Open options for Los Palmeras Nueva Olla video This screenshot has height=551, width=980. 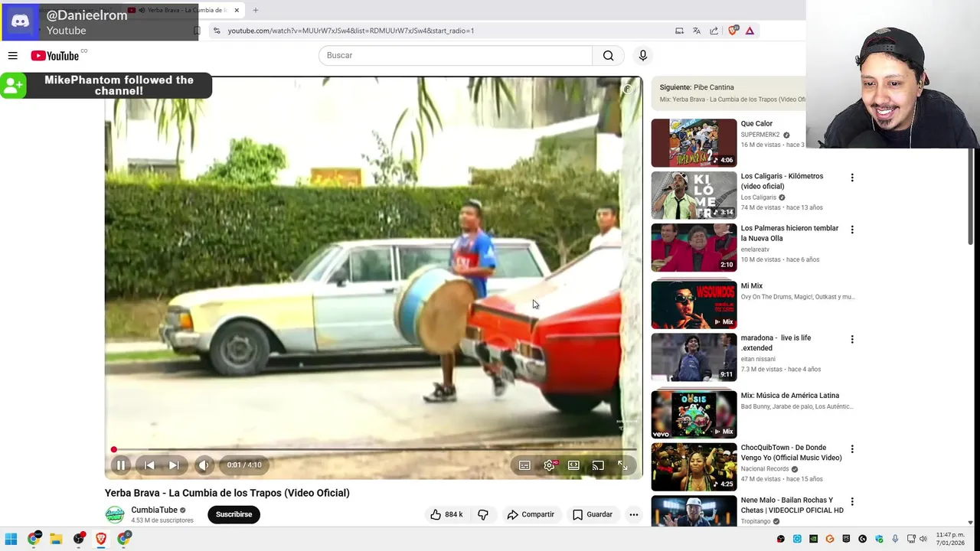click(x=852, y=230)
